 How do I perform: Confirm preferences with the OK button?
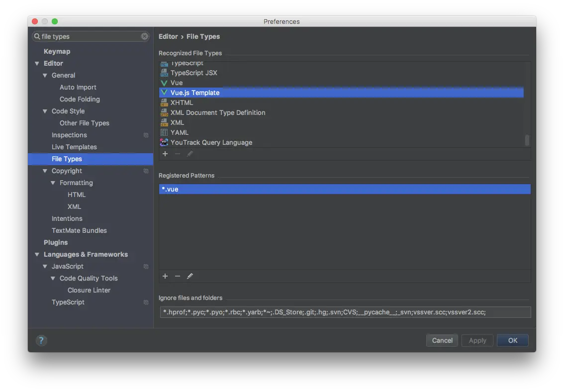pos(512,340)
